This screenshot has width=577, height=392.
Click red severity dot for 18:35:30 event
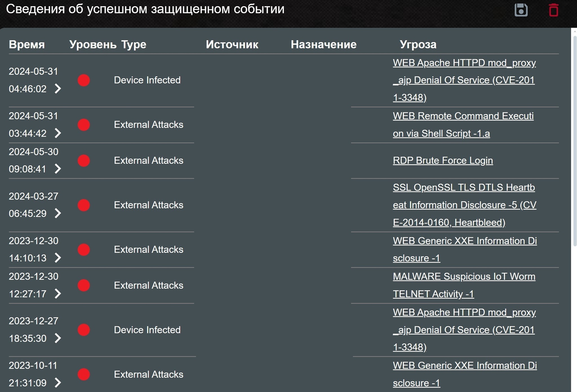tap(84, 330)
